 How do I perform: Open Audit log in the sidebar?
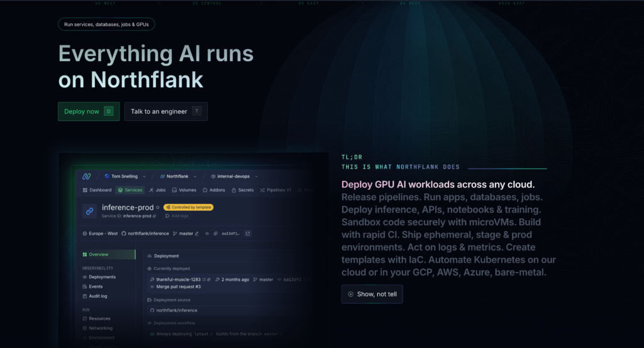tap(97, 296)
